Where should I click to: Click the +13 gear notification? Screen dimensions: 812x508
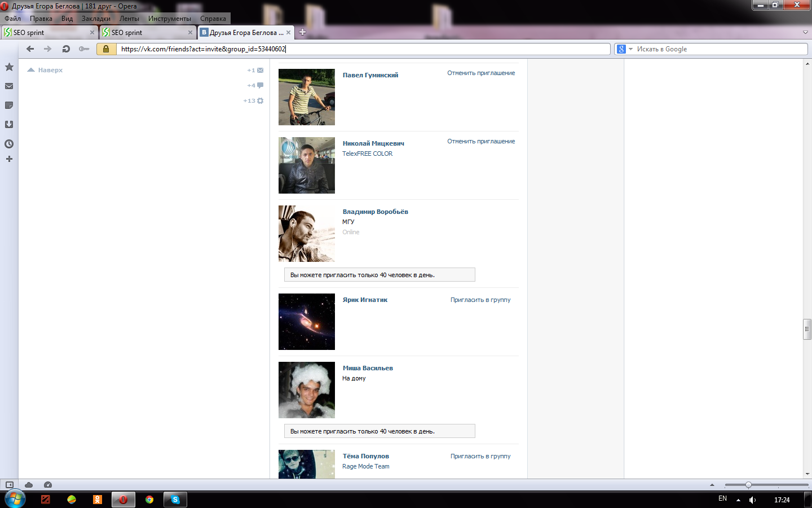[x=253, y=101]
